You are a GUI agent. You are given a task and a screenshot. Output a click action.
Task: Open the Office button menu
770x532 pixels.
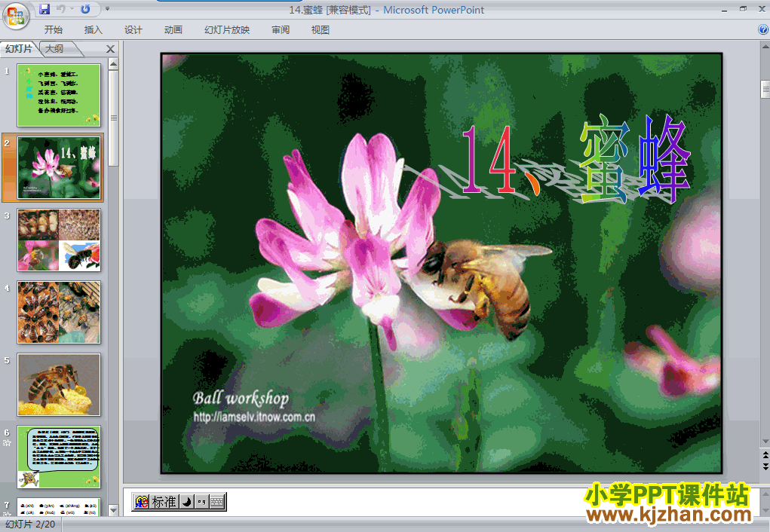pos(16,16)
